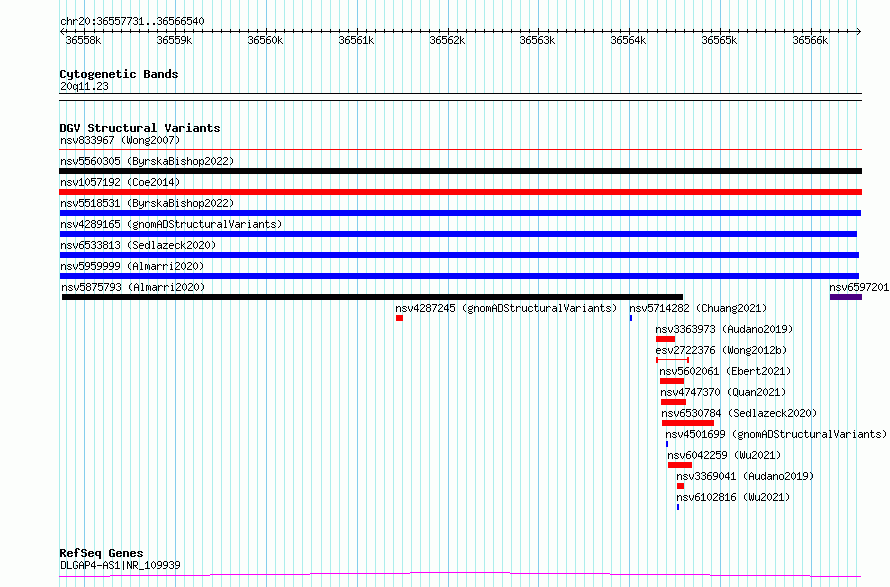Click the 36558k ruler tick label
The image size is (890, 587).
(83, 40)
